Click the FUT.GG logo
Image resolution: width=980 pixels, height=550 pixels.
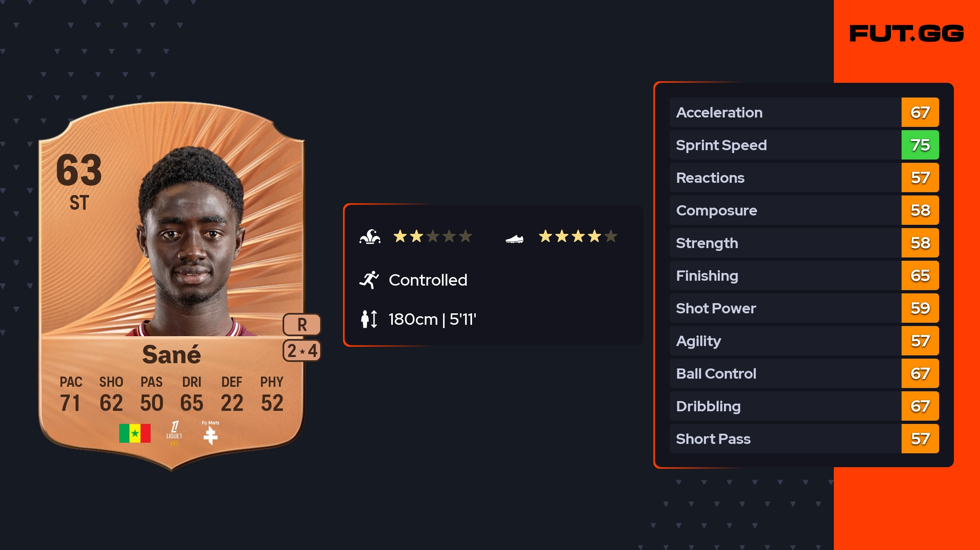point(906,33)
